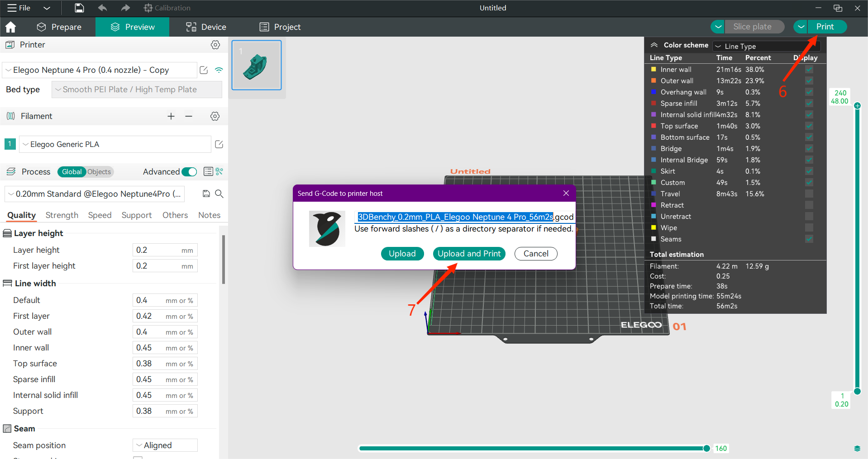Click the undo arrow in title bar
Viewport: 868px width, 459px height.
point(103,8)
